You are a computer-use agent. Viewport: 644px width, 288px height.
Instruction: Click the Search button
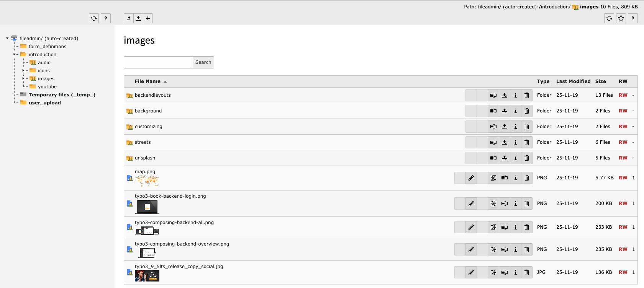203,62
